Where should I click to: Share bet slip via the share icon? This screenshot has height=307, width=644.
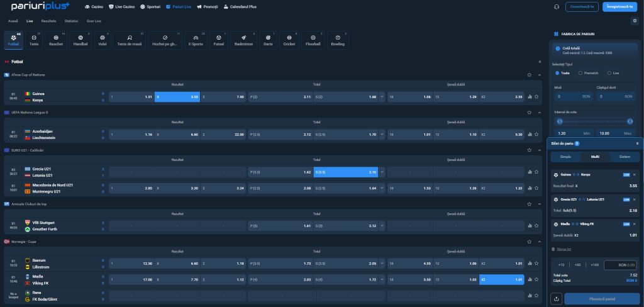[556, 299]
